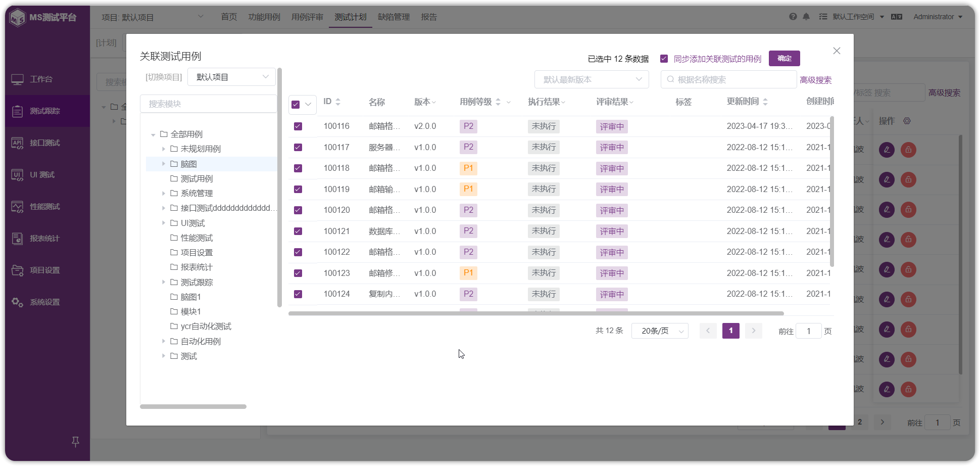Sort by the ID column arrows
This screenshot has height=466, width=980.
tap(338, 102)
